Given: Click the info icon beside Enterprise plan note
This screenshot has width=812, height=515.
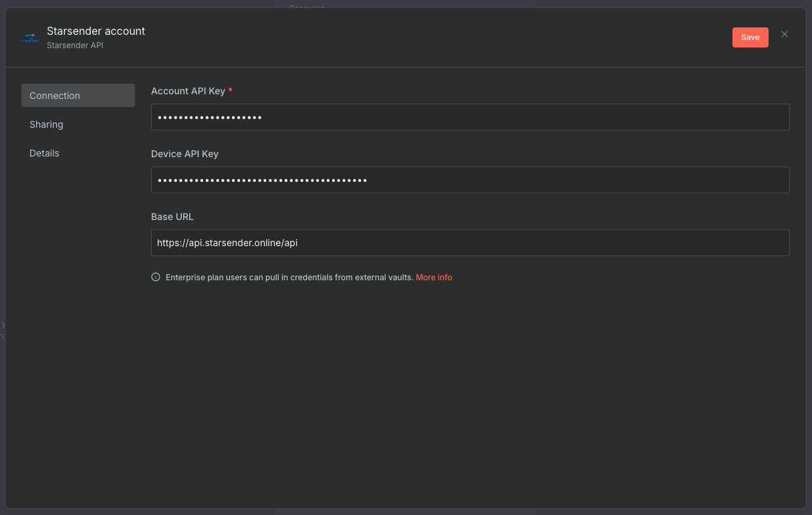Looking at the screenshot, I should pyautogui.click(x=156, y=277).
